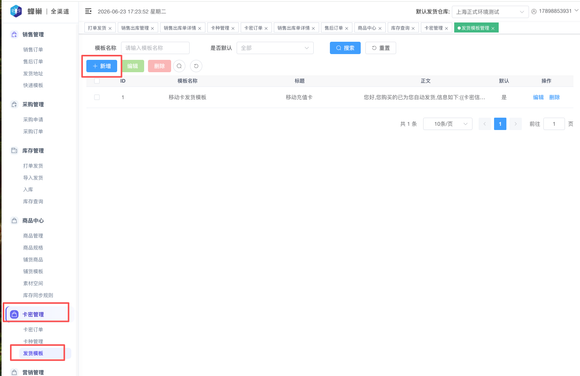Open 销售订单 in the sidebar
This screenshot has width=580, height=376.
[x=33, y=50]
